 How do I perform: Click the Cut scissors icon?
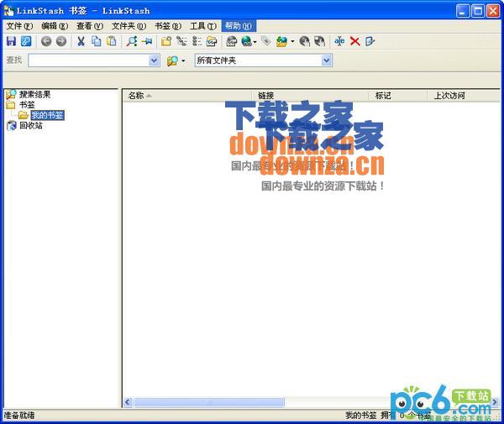click(x=81, y=41)
